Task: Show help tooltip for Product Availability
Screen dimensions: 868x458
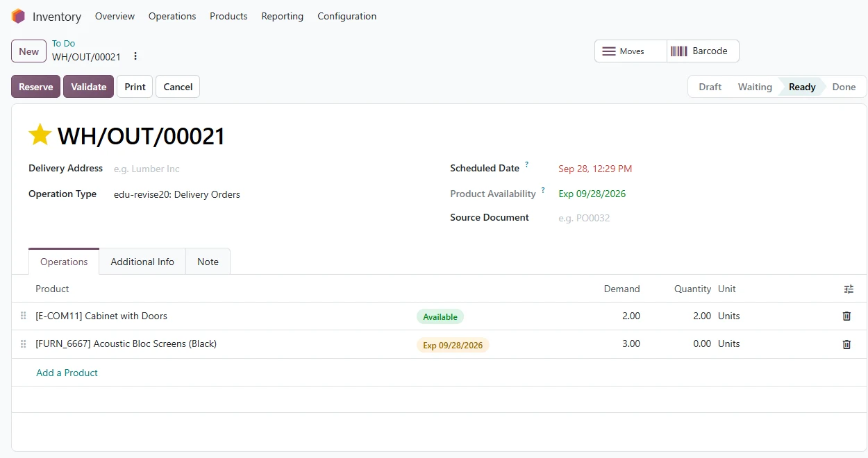Action: tap(543, 190)
